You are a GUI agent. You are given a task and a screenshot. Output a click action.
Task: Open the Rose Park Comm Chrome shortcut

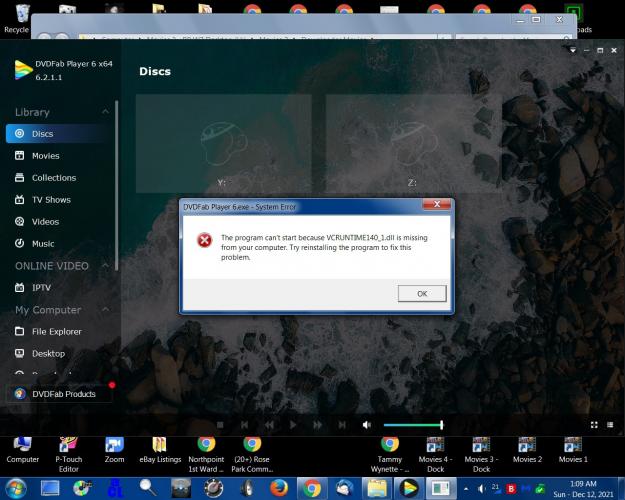pos(252,455)
